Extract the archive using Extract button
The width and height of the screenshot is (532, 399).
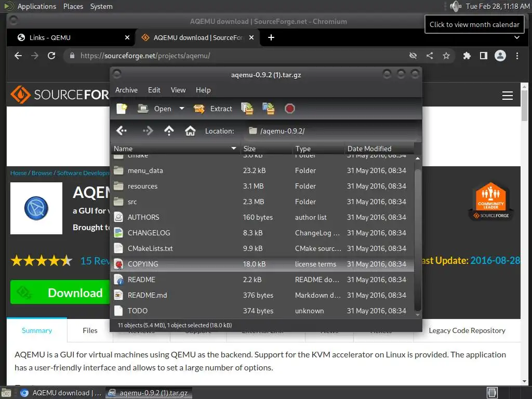click(212, 109)
